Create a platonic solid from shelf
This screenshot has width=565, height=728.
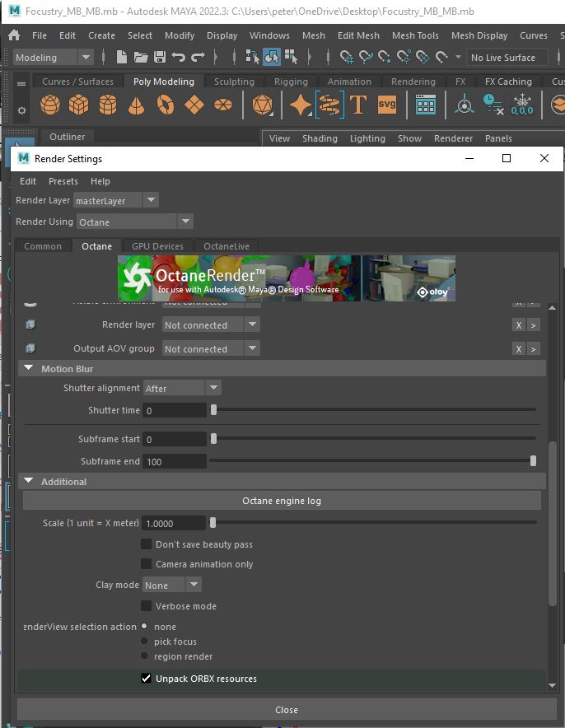click(x=262, y=105)
